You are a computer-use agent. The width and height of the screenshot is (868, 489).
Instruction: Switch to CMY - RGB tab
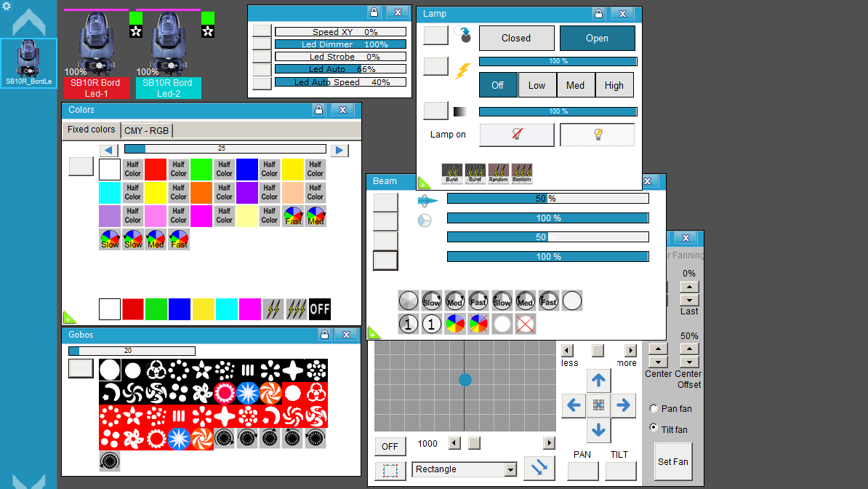tap(147, 131)
